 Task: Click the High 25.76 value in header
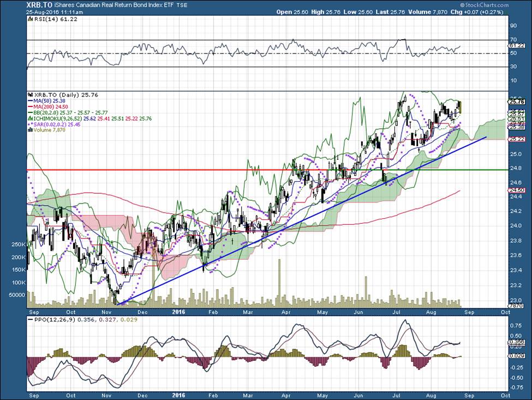coord(325,12)
